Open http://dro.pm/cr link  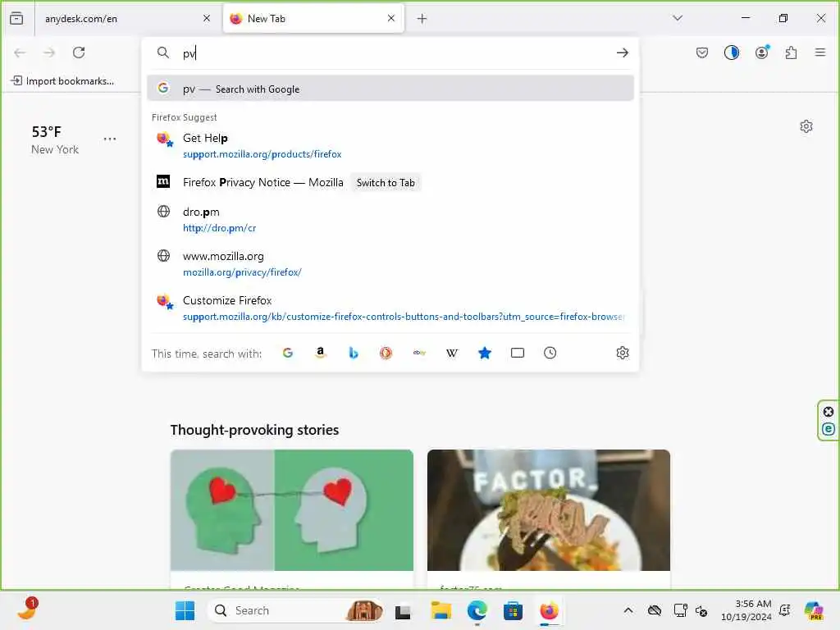(219, 228)
